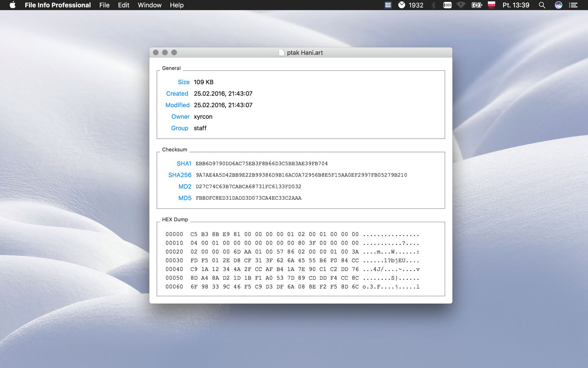Click the Size label

tap(184, 82)
